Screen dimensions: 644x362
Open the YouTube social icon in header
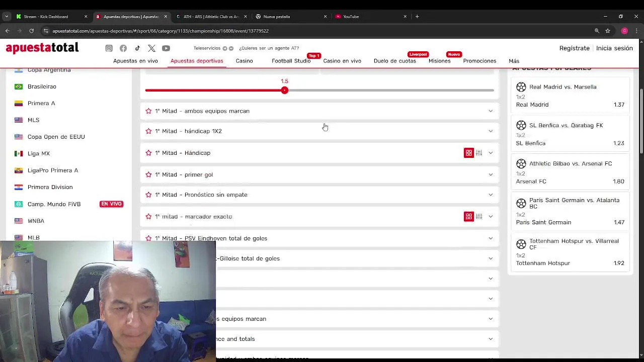(x=166, y=48)
